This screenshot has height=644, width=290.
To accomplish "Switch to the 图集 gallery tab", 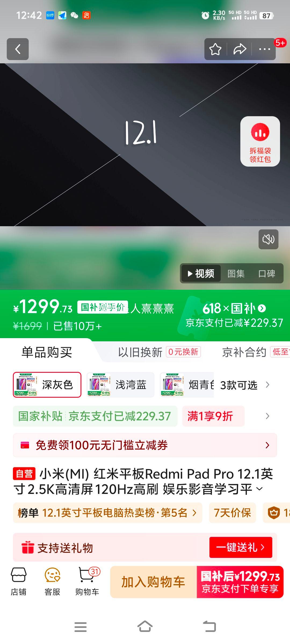I will (236, 273).
